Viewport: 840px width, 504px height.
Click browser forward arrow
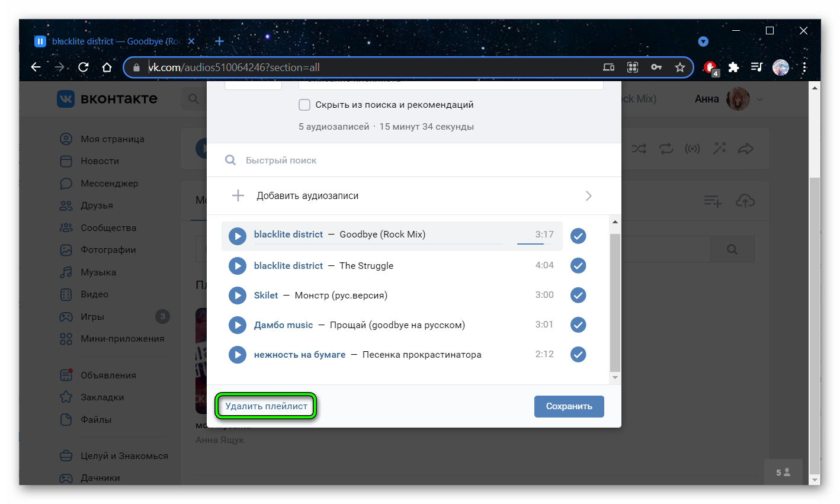(x=59, y=67)
